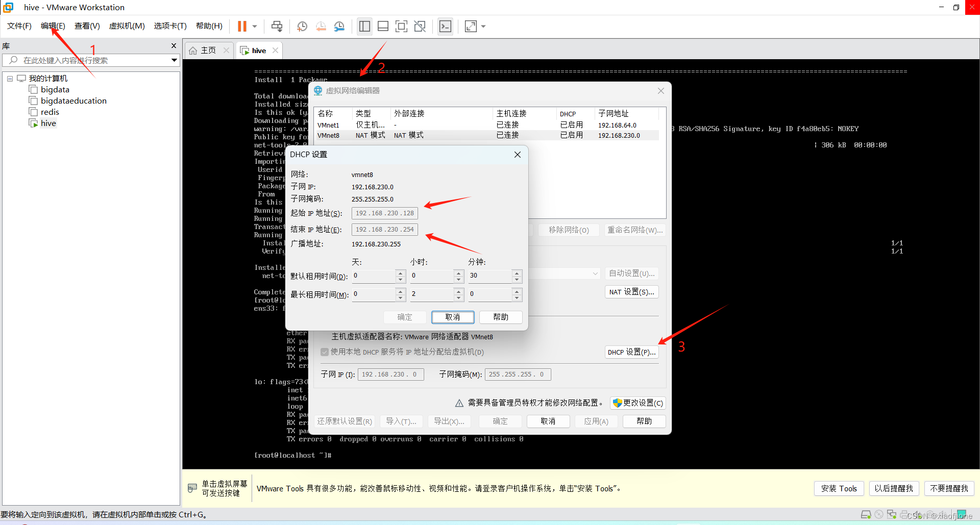This screenshot has width=980, height=525.
Task: Decrease maximum lease minutes value
Action: tap(517, 298)
